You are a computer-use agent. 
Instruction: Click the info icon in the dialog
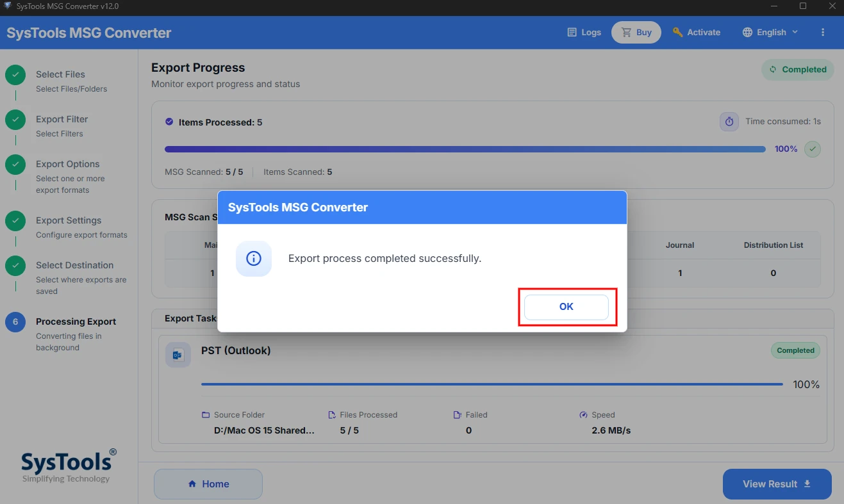point(254,259)
